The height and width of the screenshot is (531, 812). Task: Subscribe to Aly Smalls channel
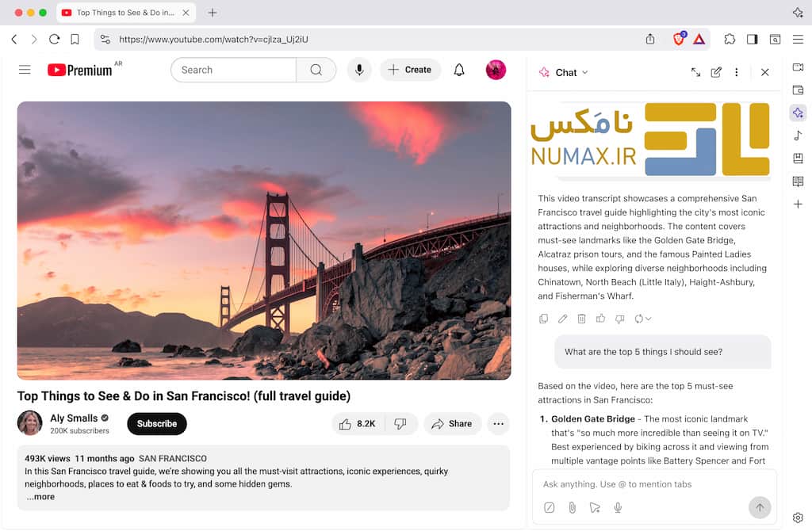(x=156, y=424)
